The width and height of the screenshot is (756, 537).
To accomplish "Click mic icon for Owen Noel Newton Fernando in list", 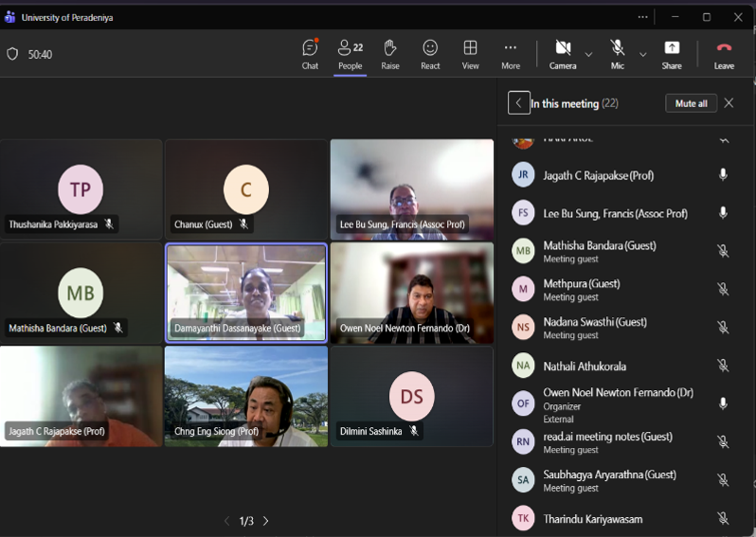I will (x=723, y=403).
